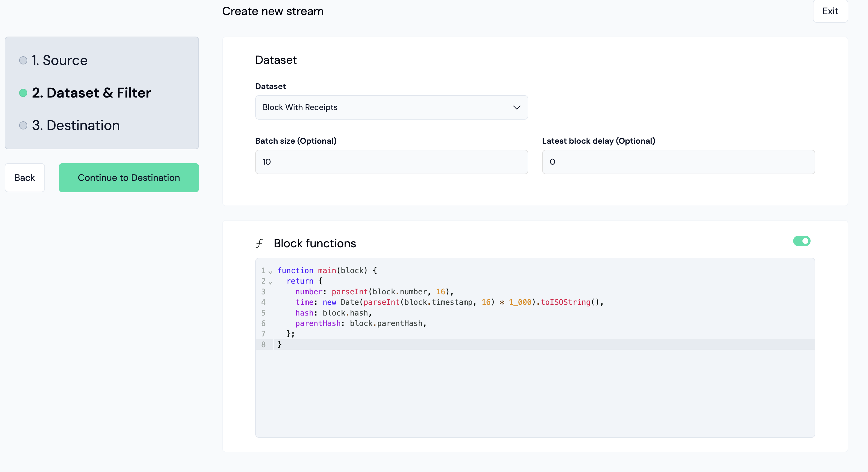Click the Back button
The height and width of the screenshot is (472, 868).
tap(25, 178)
